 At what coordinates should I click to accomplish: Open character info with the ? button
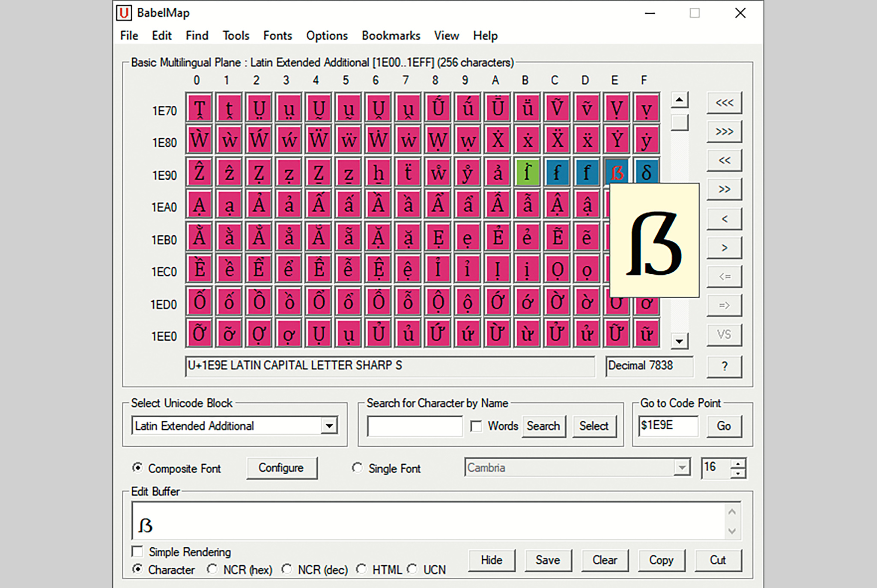724,366
